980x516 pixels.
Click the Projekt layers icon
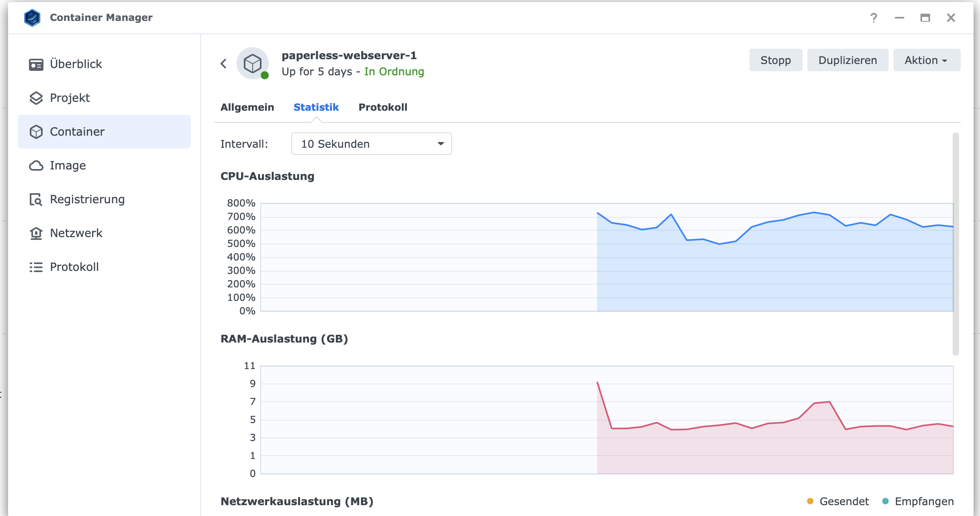[36, 98]
